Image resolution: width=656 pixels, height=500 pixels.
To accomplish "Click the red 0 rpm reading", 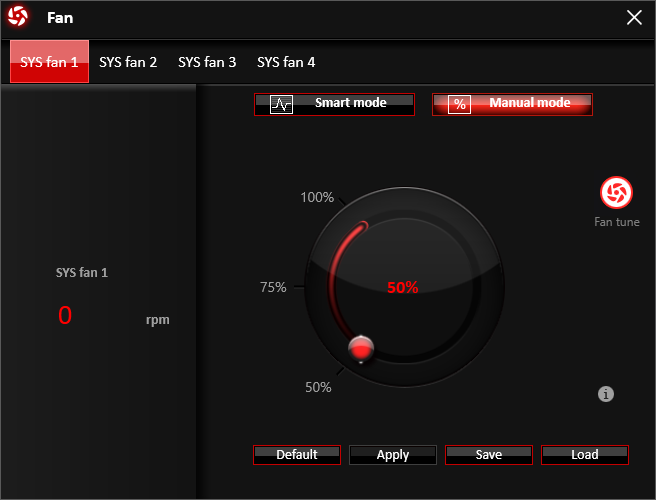I will [x=65, y=315].
